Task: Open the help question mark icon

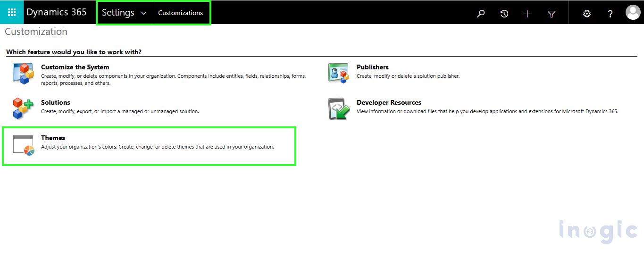Action: 610,14
